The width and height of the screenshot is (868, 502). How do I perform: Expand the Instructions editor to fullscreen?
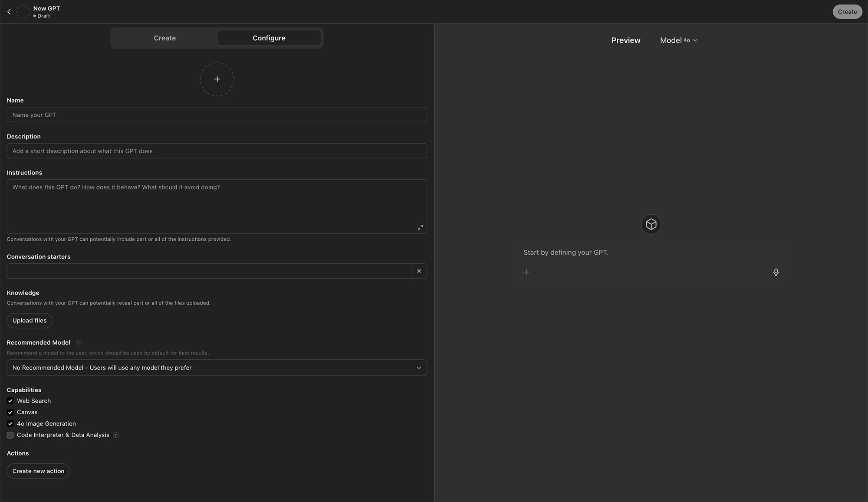pyautogui.click(x=420, y=227)
